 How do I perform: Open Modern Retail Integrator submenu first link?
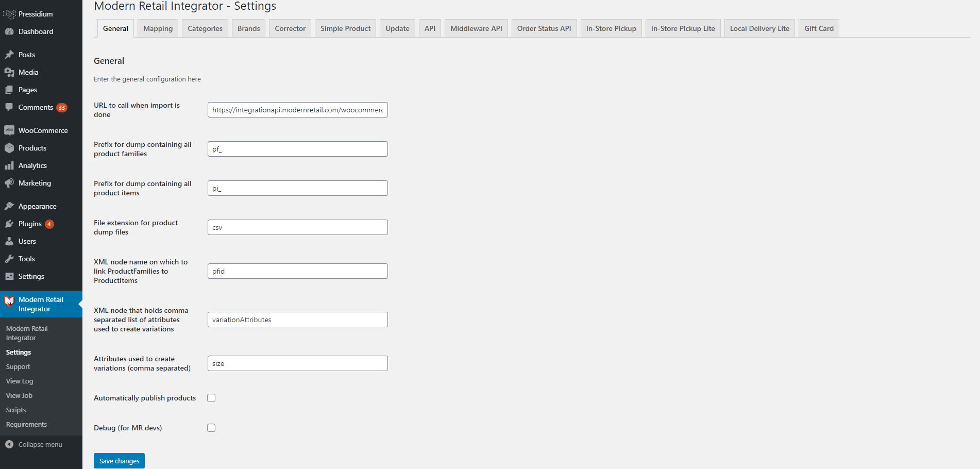27,333
